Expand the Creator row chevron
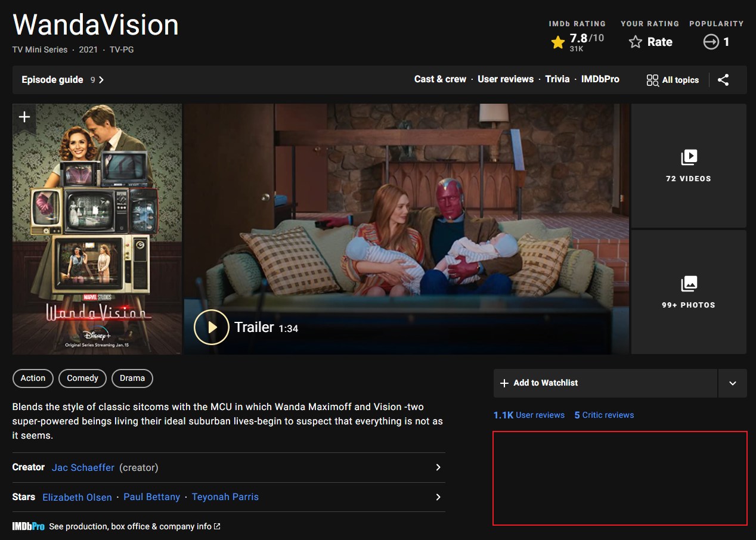756x540 pixels. coord(438,467)
